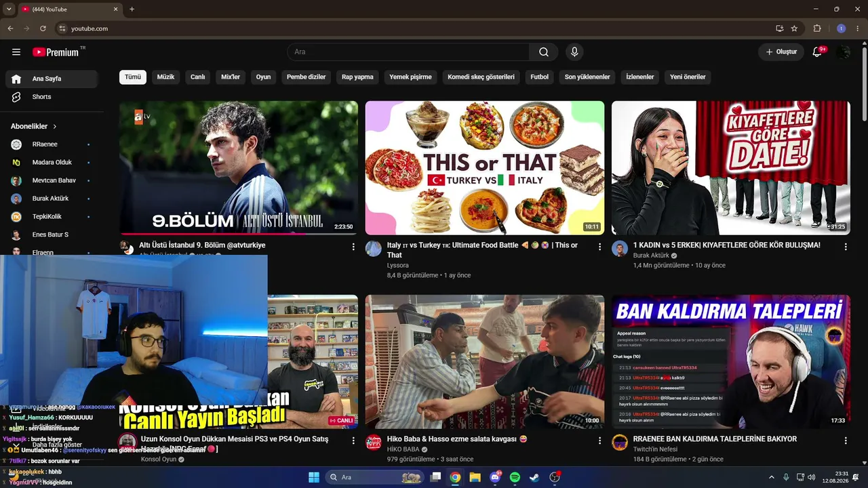Open Discord from the taskbar
This screenshot has height=488, width=868.
[x=495, y=477]
